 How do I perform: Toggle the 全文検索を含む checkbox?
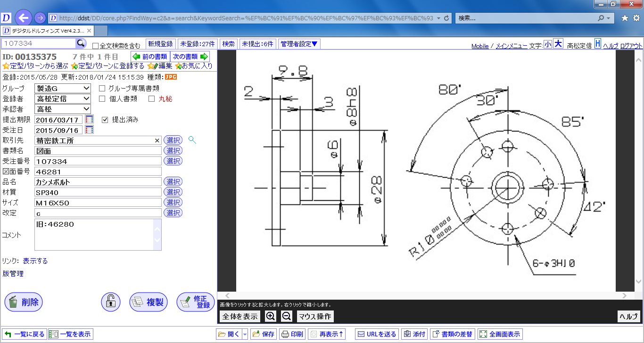[x=96, y=46]
